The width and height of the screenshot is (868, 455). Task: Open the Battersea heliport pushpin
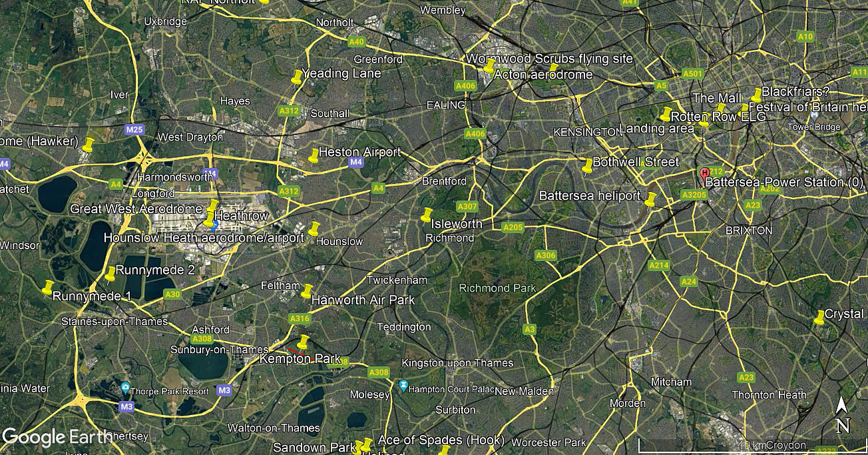(650, 199)
